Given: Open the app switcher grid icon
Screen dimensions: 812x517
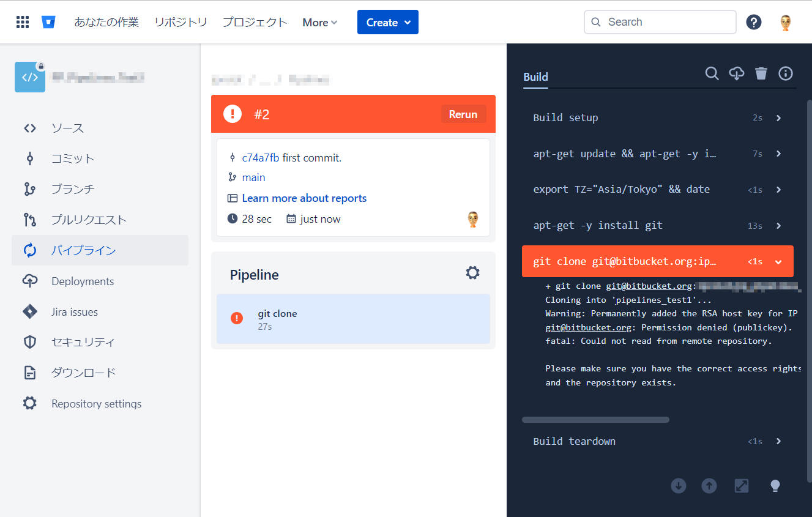Looking at the screenshot, I should click(23, 23).
